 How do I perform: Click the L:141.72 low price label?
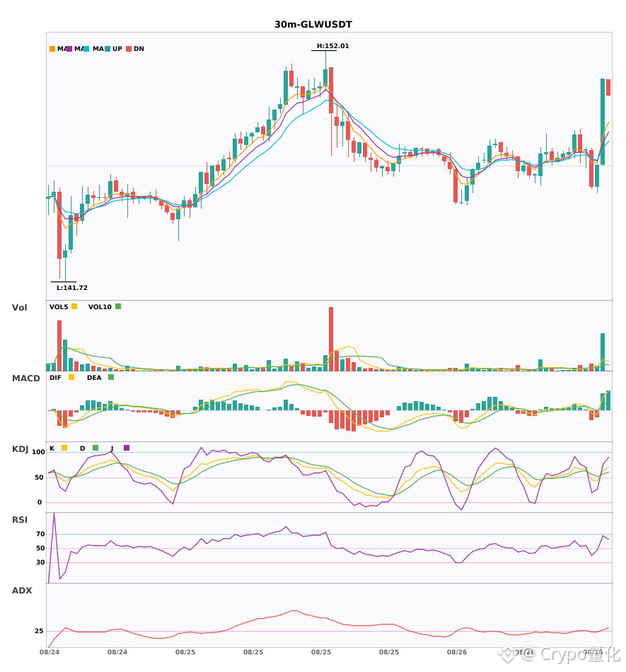coord(72,288)
